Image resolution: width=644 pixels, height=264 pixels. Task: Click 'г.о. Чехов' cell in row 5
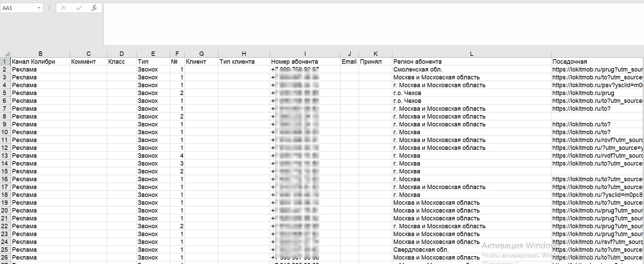[x=471, y=93]
